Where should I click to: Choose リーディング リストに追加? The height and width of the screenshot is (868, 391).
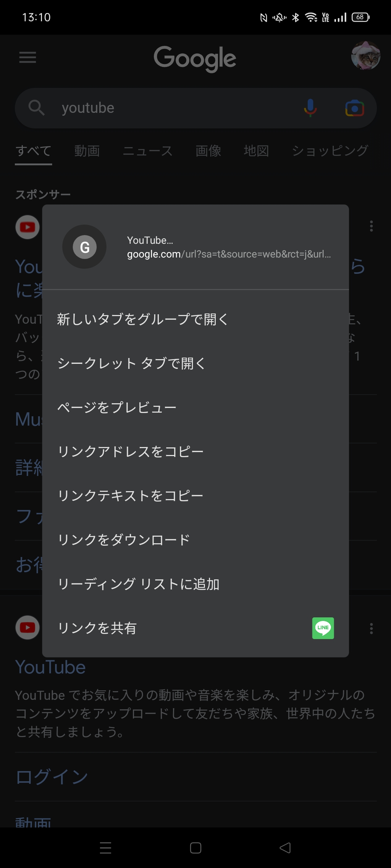(139, 584)
